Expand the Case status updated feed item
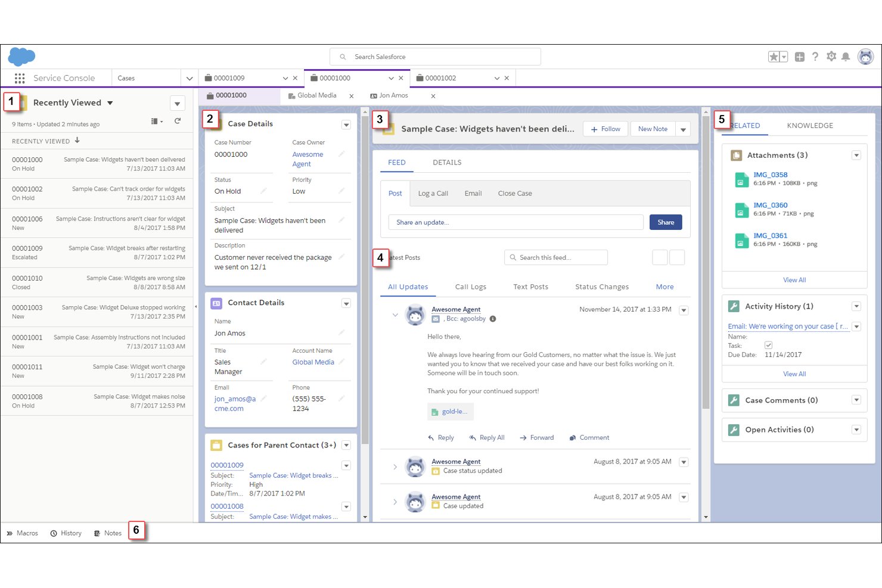The height and width of the screenshot is (588, 882). coord(395,466)
